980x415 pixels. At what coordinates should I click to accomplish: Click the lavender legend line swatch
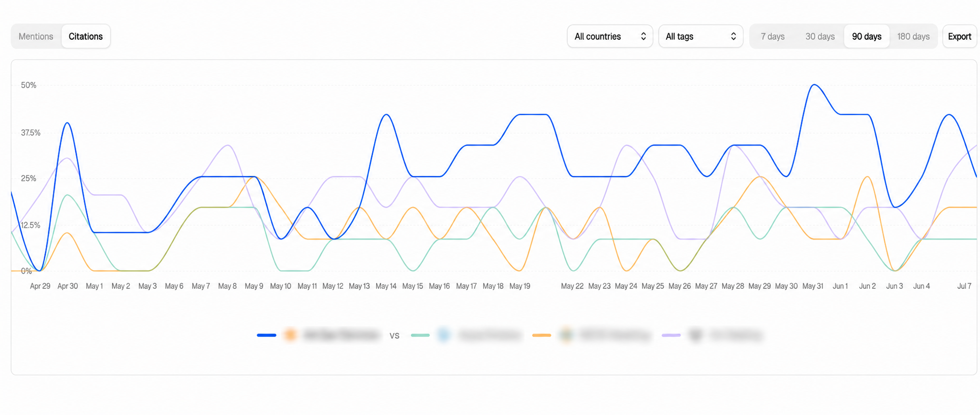coord(671,335)
